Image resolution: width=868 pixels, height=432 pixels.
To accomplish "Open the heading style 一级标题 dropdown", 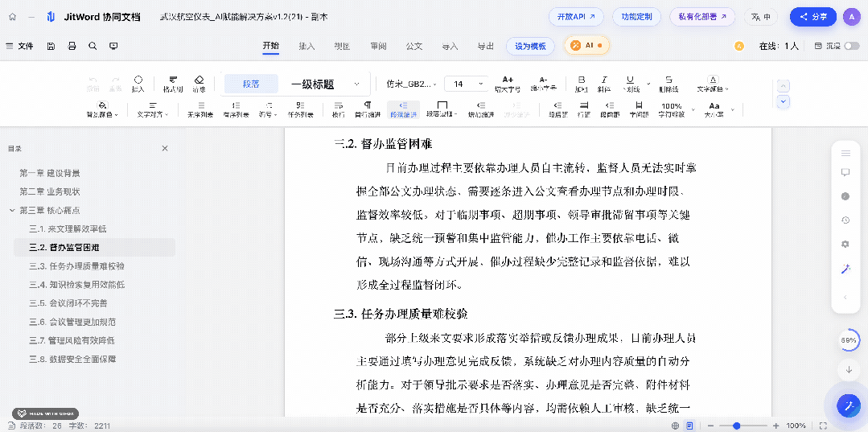I will click(x=326, y=84).
